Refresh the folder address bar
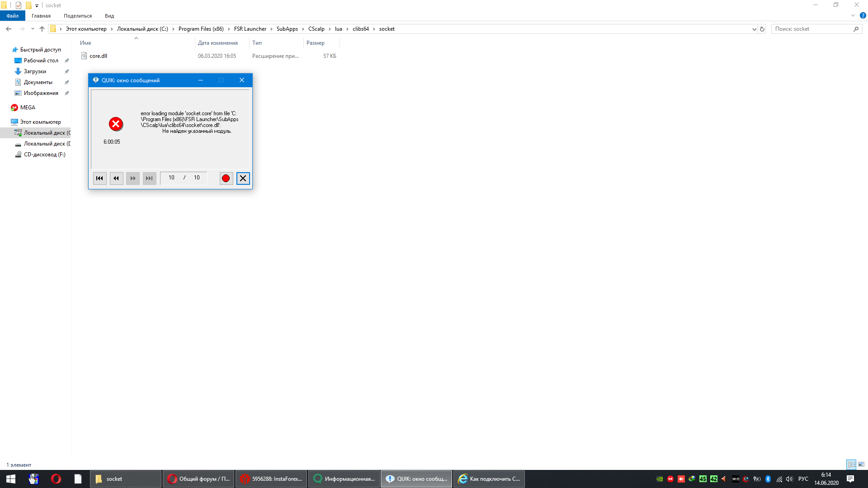The image size is (868, 488). click(x=762, y=29)
